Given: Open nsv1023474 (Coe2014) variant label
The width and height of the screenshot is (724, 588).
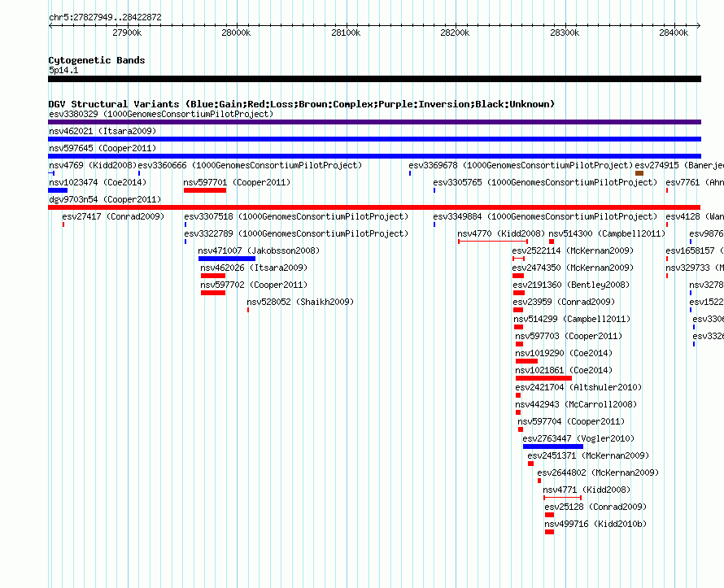Looking at the screenshot, I should point(98,182).
